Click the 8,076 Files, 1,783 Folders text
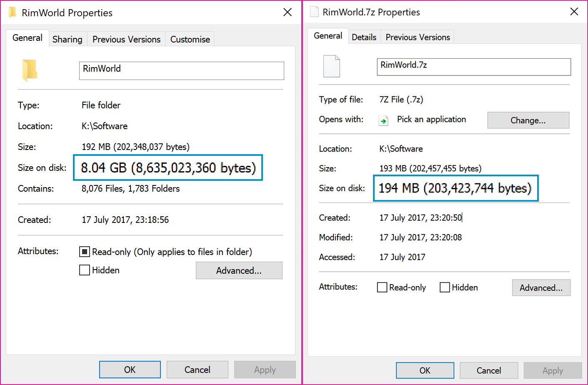Screen dimensions: 588x385 click(130, 188)
